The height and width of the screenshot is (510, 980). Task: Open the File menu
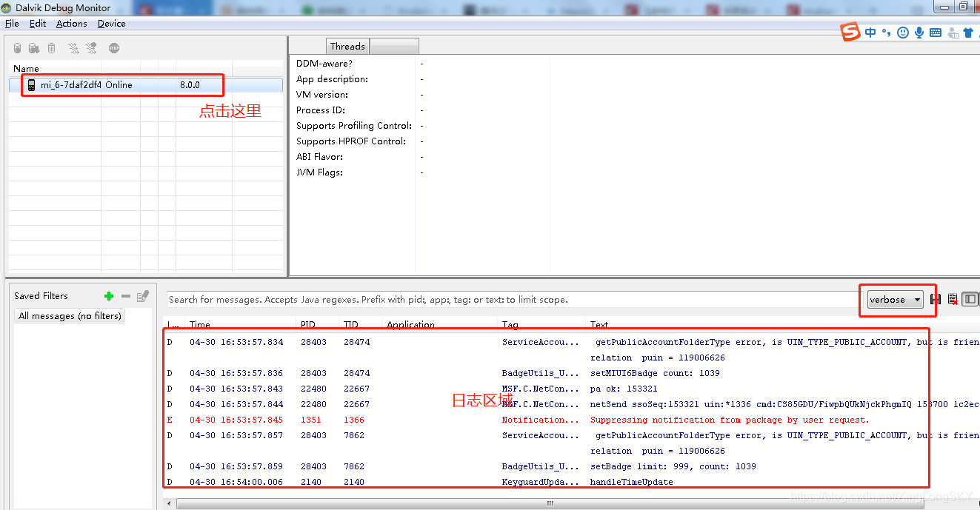click(12, 24)
